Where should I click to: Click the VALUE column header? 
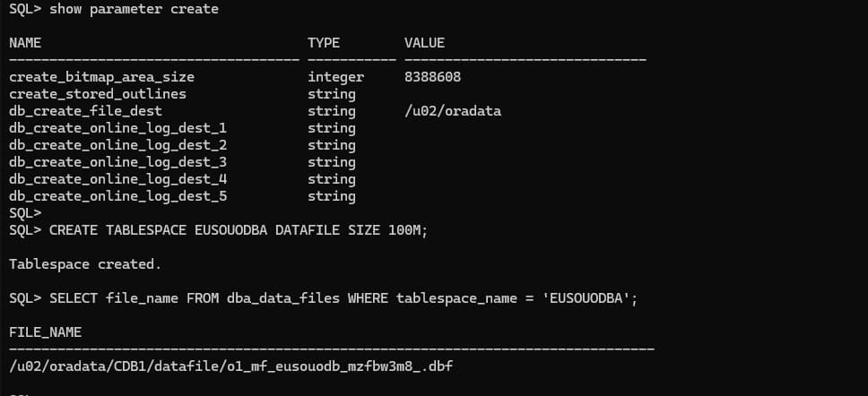[424, 42]
